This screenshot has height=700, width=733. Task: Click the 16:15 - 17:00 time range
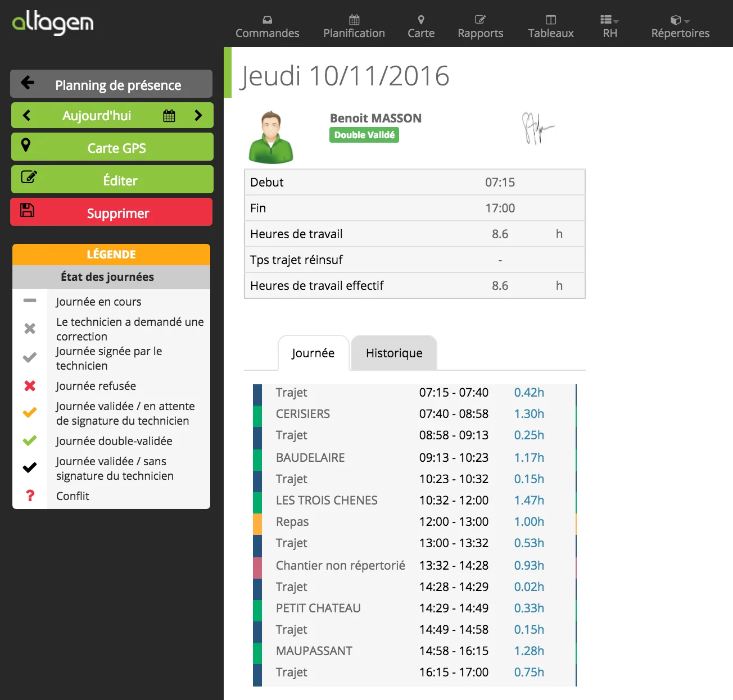pos(454,672)
